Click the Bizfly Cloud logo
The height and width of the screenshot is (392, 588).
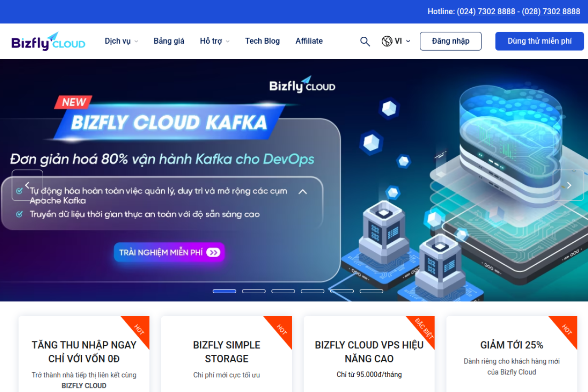[x=48, y=41]
